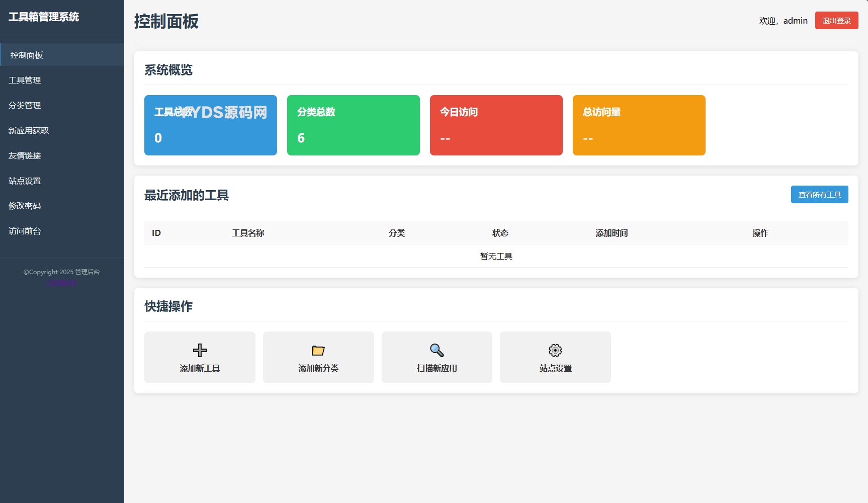This screenshot has width=868, height=503.
Task: Click the red 今日访问 stat card
Action: point(496,125)
